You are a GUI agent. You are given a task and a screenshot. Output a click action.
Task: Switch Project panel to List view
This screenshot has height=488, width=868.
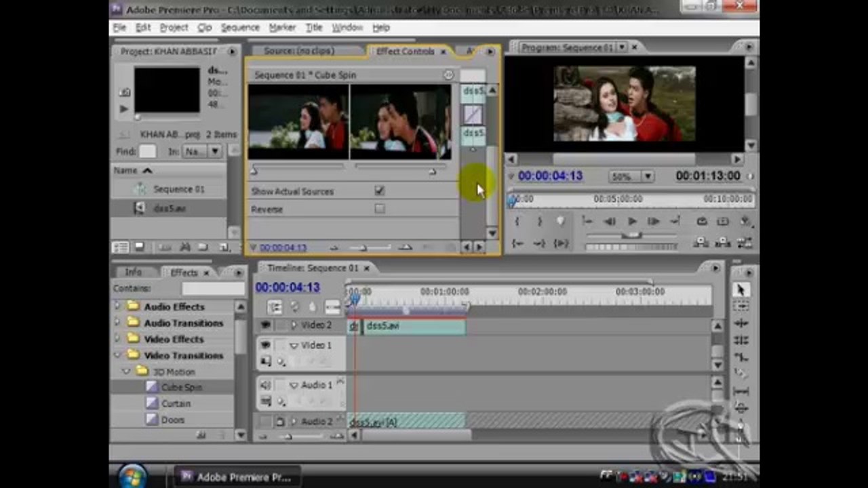(x=120, y=247)
